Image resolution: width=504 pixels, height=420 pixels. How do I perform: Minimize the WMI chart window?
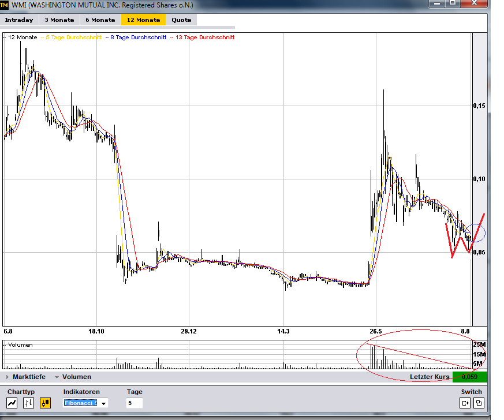pyautogui.click(x=436, y=3)
